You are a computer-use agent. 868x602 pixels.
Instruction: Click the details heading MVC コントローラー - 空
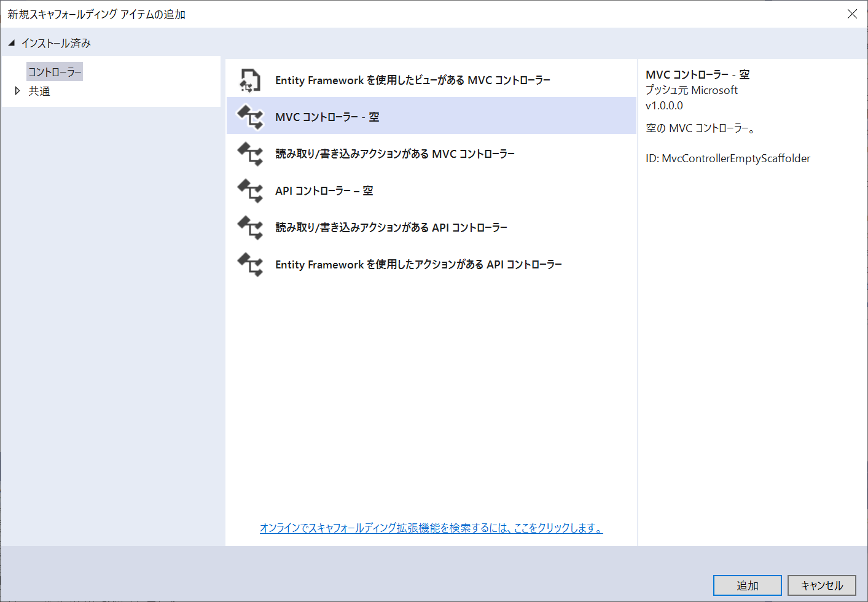point(698,75)
